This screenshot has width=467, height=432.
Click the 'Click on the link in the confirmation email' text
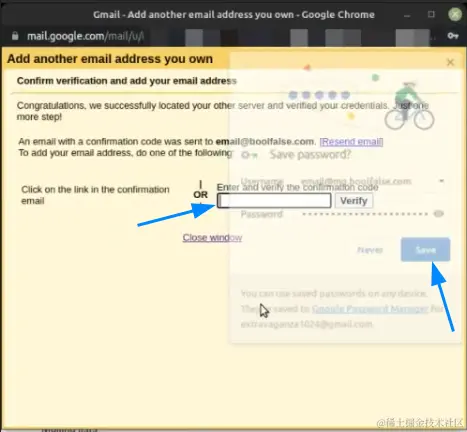click(95, 195)
